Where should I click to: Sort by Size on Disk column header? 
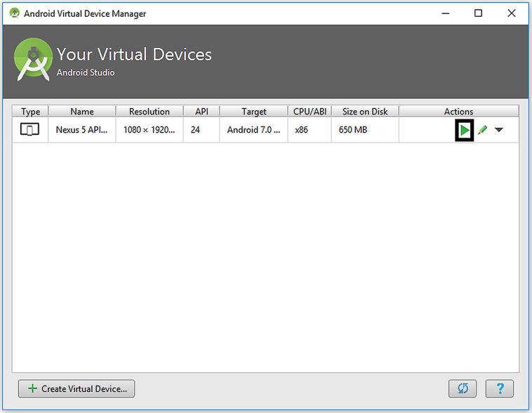click(365, 112)
